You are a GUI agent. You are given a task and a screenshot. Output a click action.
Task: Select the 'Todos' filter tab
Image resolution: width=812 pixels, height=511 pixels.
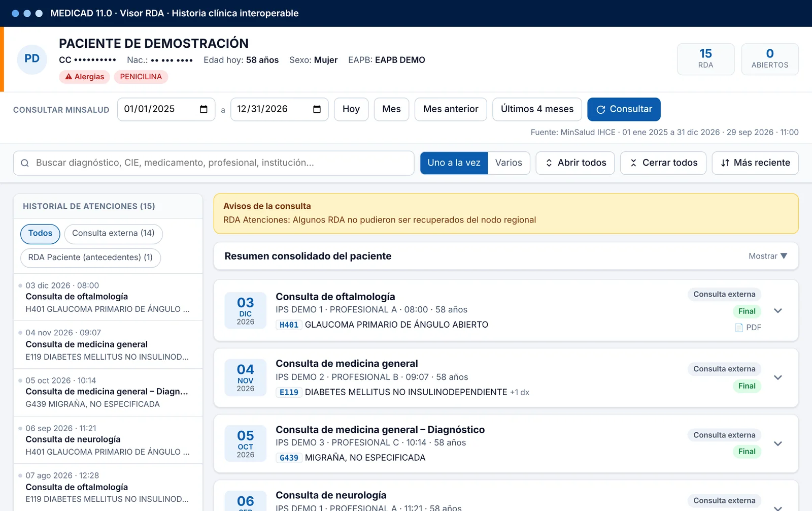point(40,234)
